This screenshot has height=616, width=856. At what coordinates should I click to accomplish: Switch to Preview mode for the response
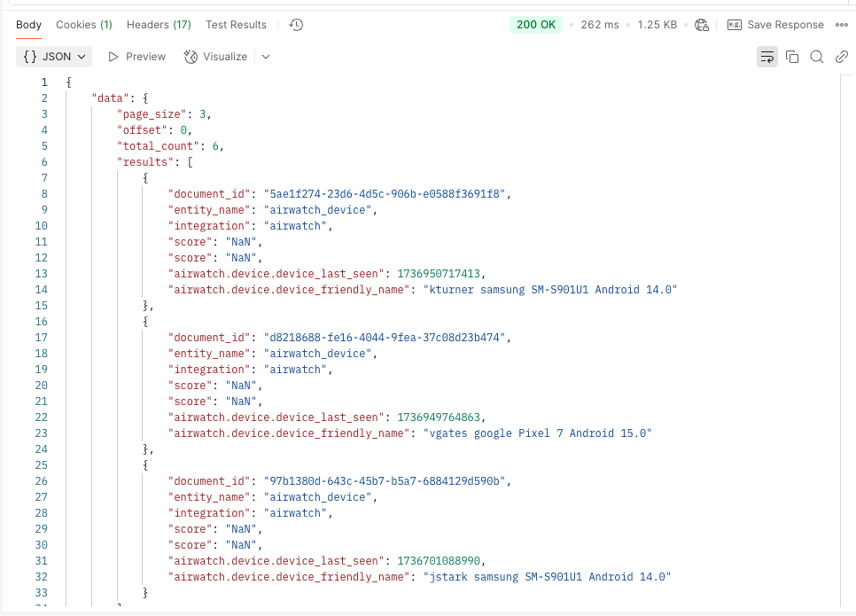[x=136, y=56]
